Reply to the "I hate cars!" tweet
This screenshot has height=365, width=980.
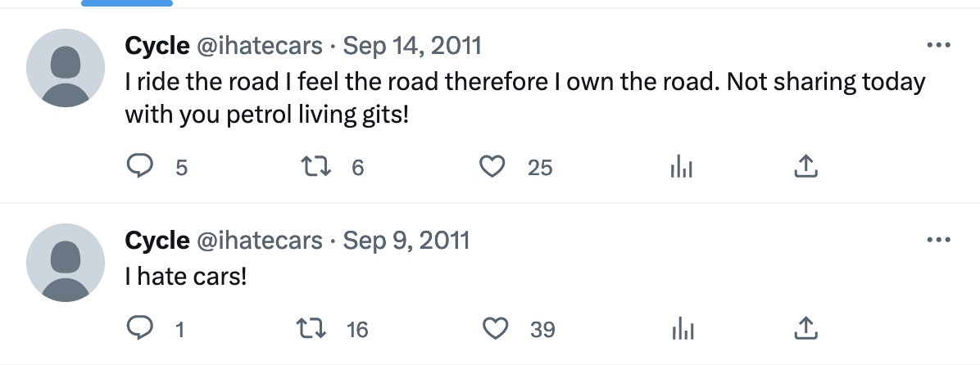tap(142, 329)
